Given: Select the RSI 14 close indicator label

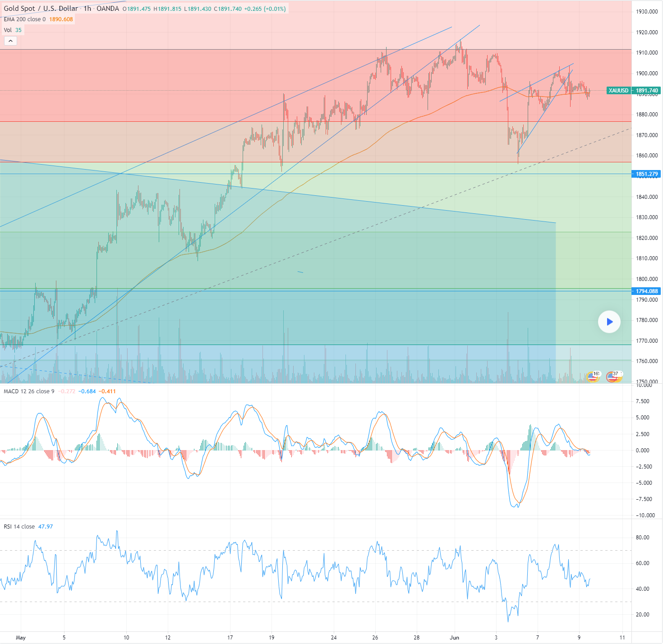Looking at the screenshot, I should 19,527.
